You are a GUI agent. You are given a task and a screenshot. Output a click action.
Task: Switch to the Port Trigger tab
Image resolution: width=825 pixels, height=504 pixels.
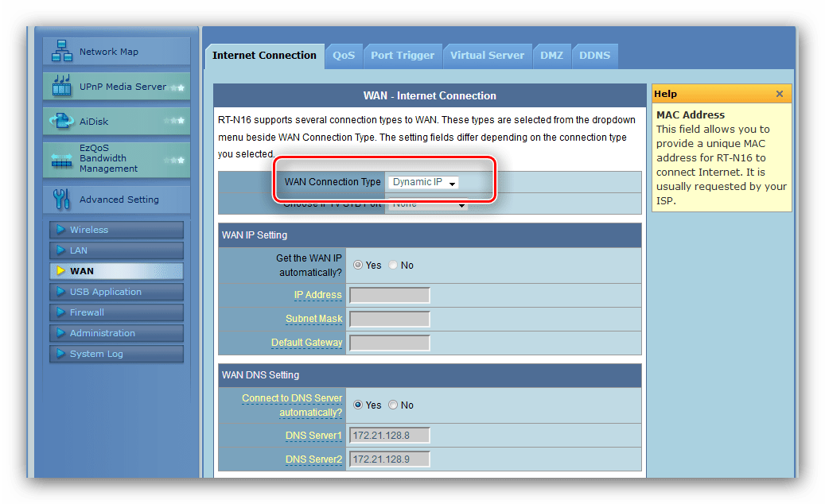click(x=403, y=56)
